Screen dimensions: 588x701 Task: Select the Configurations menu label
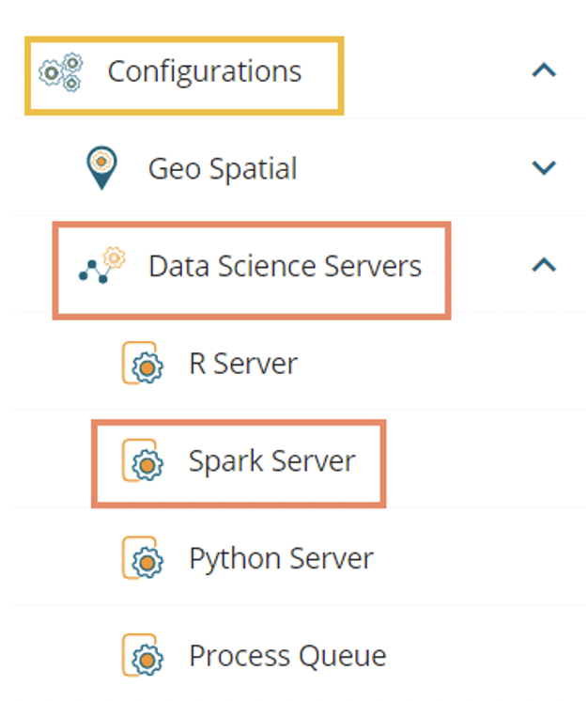(204, 71)
